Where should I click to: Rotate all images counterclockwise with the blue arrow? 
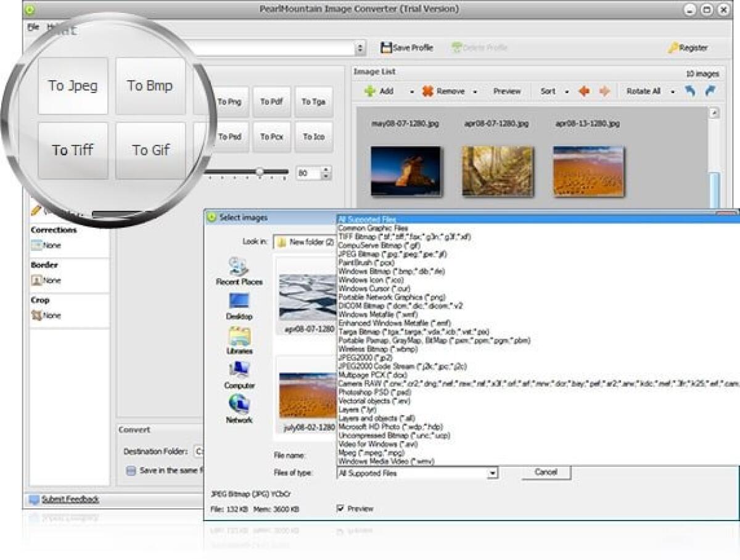point(692,90)
